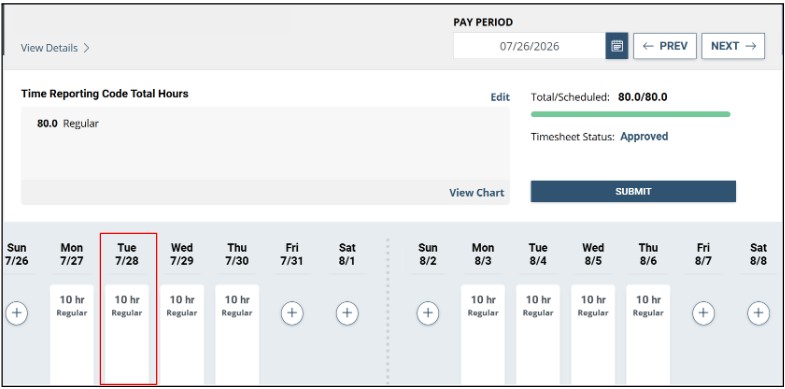Open Thu 7/30 10 hr Regular entry
Screen dimensions: 785x389
(237, 334)
